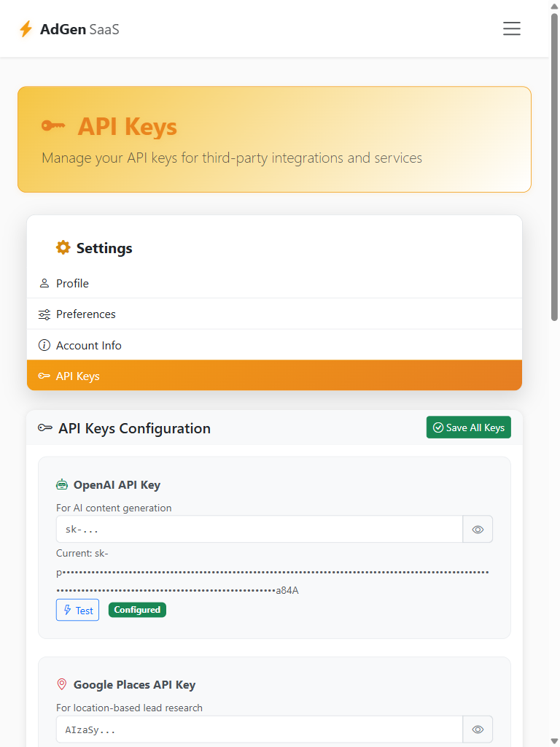The image size is (560, 747).
Task: Click the AdGen lightning bolt logo
Action: point(26,29)
